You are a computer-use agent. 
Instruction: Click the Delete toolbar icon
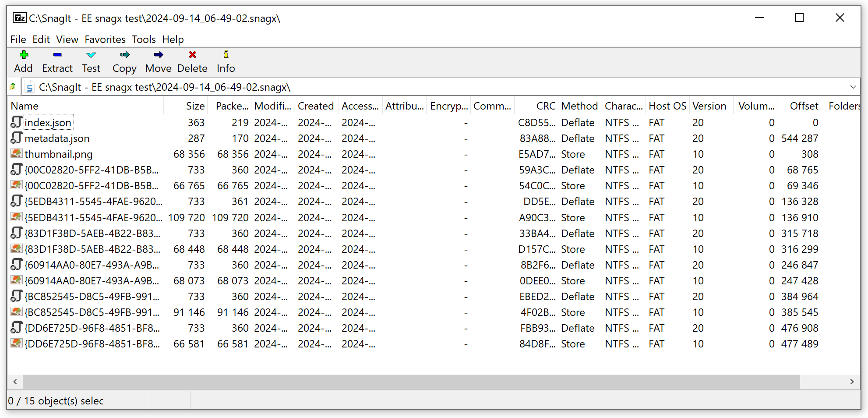(192, 60)
